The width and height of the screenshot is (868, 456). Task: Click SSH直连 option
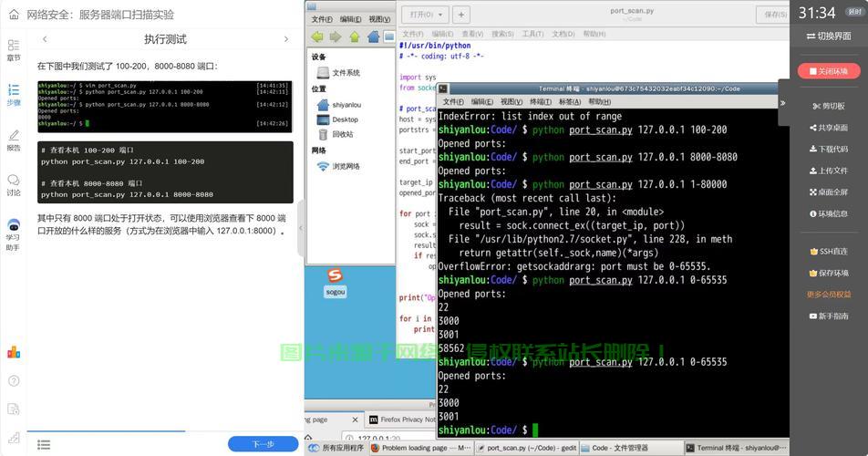[x=829, y=251]
